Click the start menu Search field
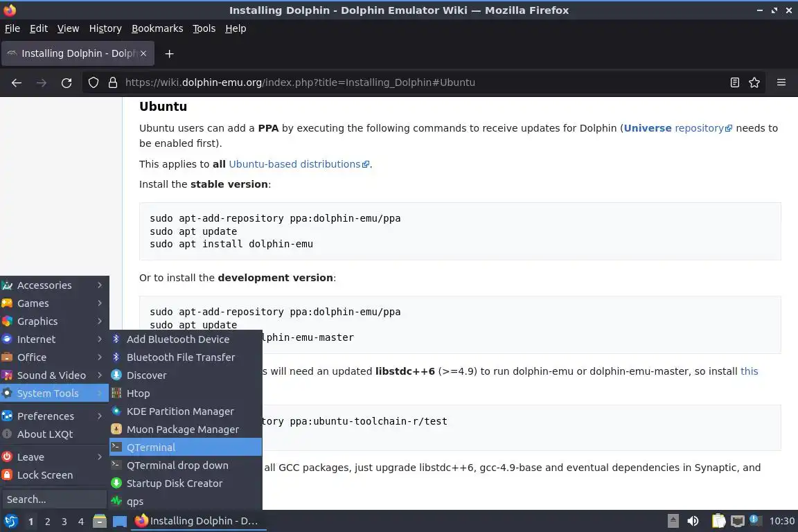Image resolution: width=798 pixels, height=532 pixels. tap(55, 499)
